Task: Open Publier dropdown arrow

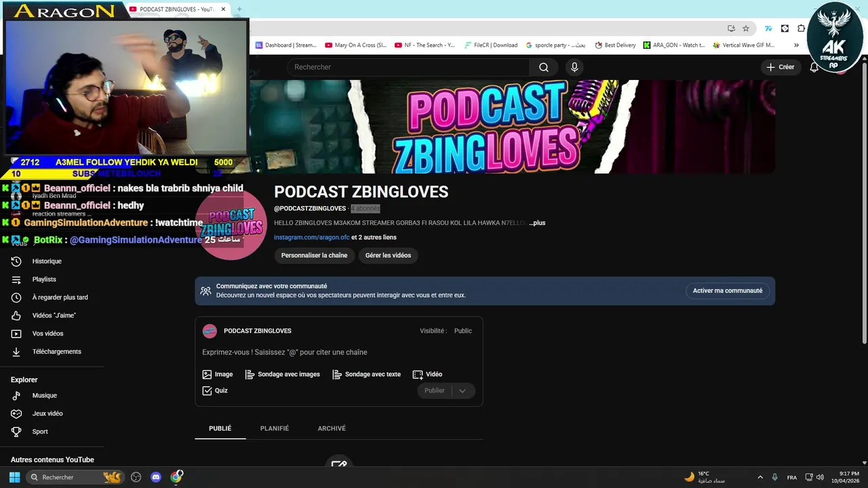Action: [x=462, y=390]
